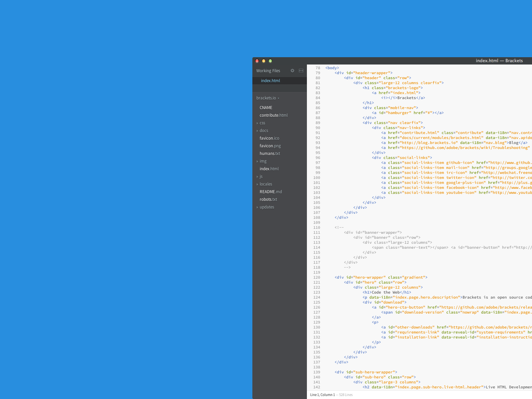The width and height of the screenshot is (532, 399).
Task: Open README.md file
Action: click(x=271, y=192)
